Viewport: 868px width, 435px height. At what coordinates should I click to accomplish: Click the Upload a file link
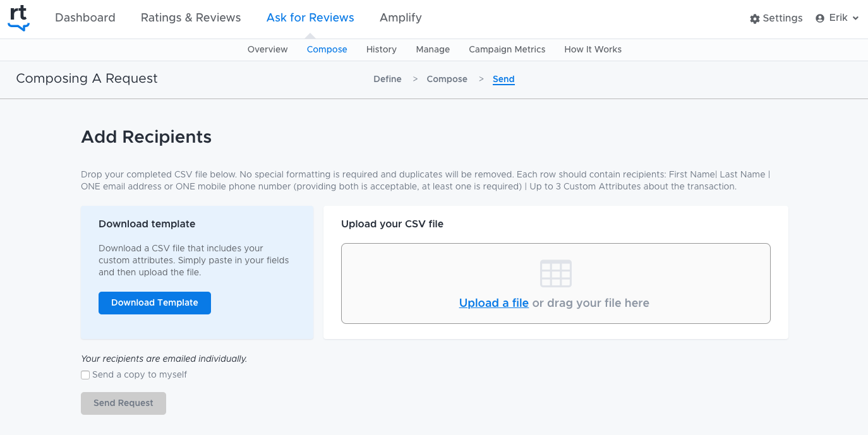pyautogui.click(x=494, y=303)
